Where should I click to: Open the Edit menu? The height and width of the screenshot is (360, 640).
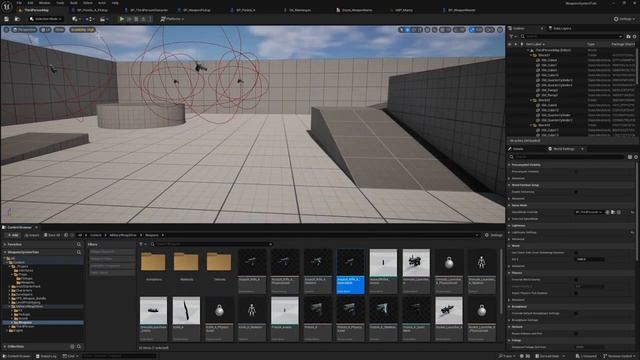[x=30, y=3]
